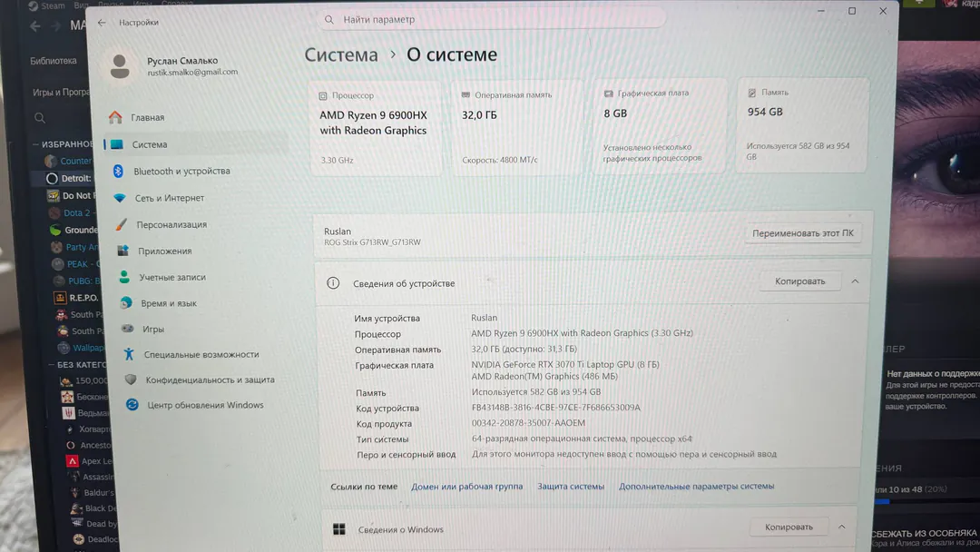Collapse ИЗБРАННОЕ category in Steam library

[35, 143]
